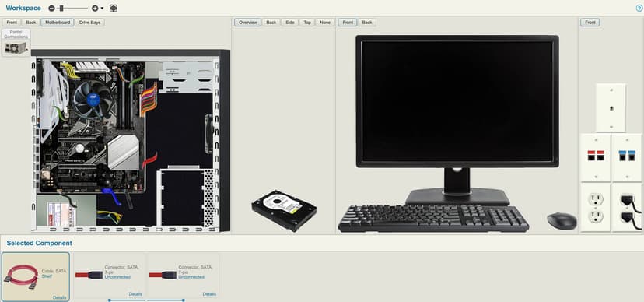Switch computer case to Front view
Image resolution: width=644 pixels, height=302 pixels.
coord(12,23)
